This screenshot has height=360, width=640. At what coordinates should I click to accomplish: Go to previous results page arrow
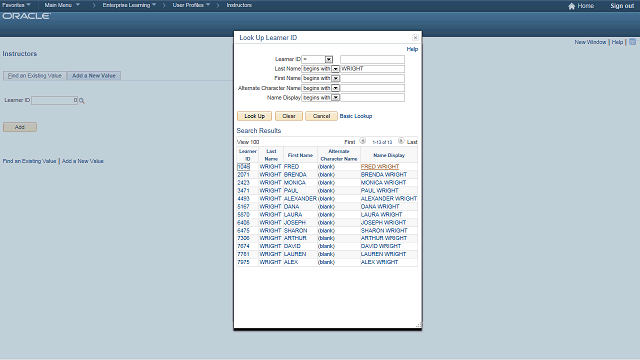(x=362, y=141)
